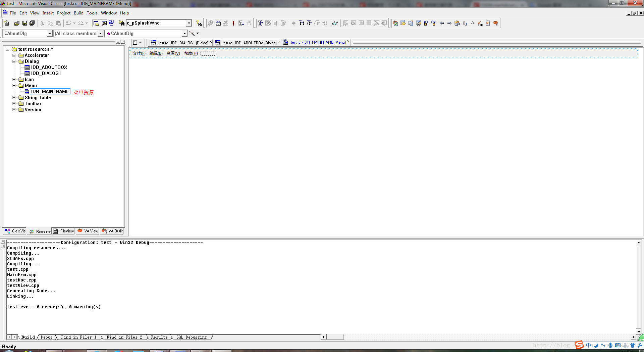Expand the Icon resource folder
This screenshot has width=644, height=352.
14,79
